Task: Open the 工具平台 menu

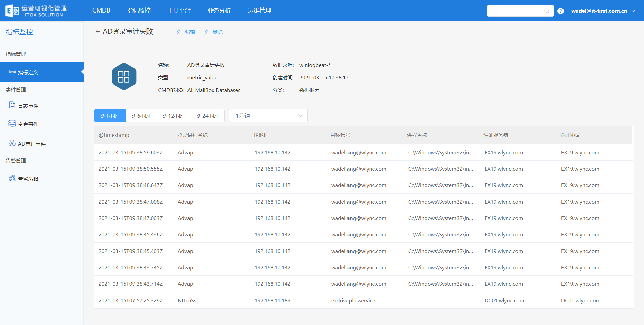Action: point(179,11)
